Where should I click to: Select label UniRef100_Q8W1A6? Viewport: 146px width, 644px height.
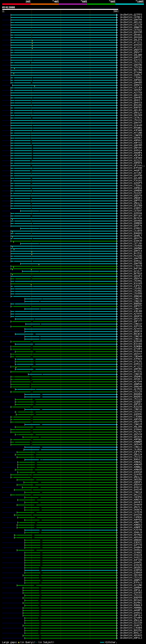131,296
